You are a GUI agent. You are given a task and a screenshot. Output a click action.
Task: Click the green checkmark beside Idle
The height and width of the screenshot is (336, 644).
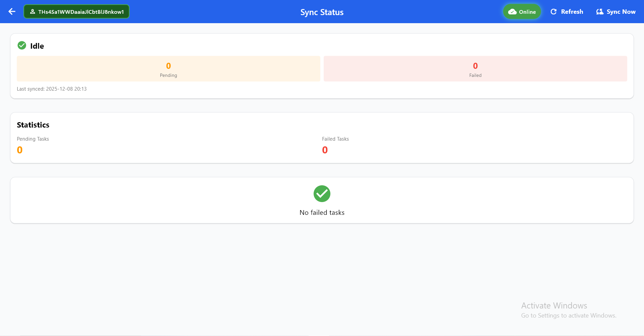pos(22,45)
